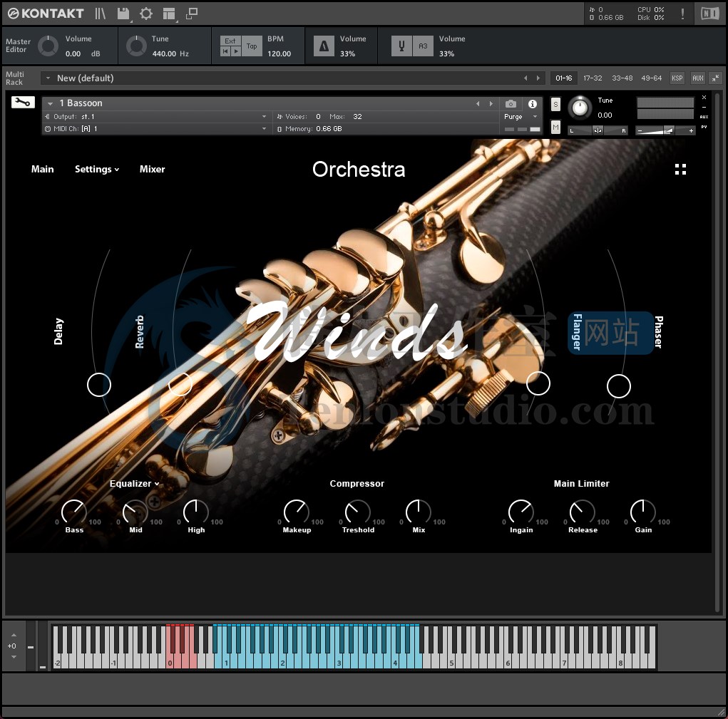Image resolution: width=728 pixels, height=719 pixels.
Task: Click the four-squares grid icon
Action: tap(680, 170)
